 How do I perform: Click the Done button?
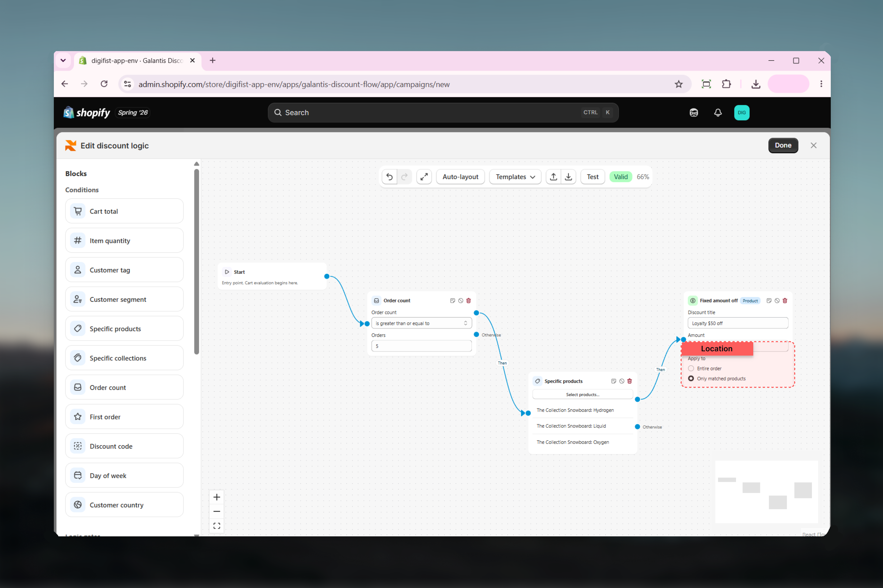[x=783, y=146]
